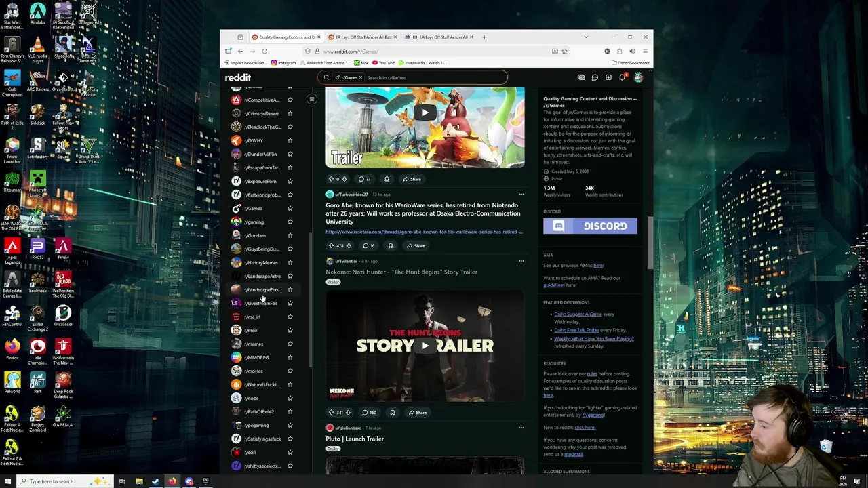Go back to previous page

[x=240, y=51]
